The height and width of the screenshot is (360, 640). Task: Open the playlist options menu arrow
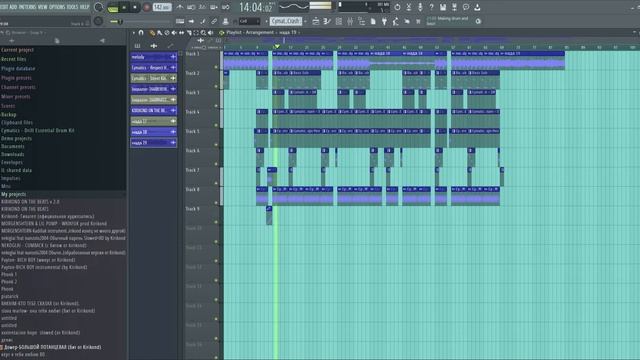click(x=133, y=33)
